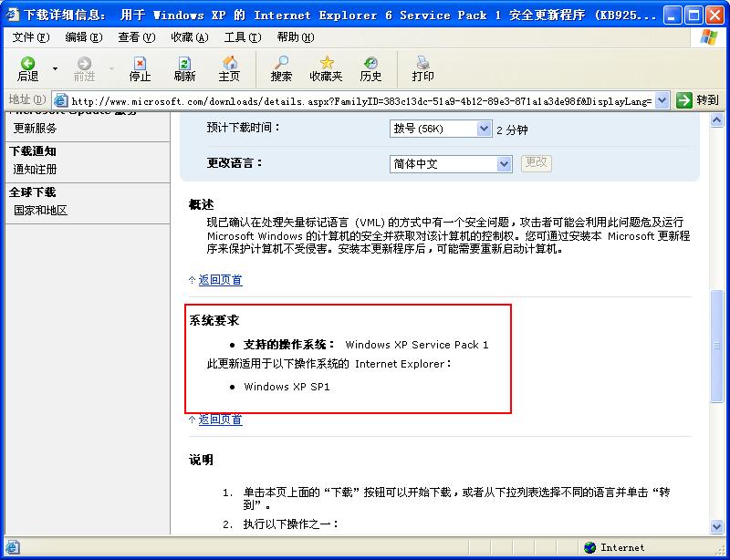Open the 工具(T) menu
Viewport: 730px width, 560px height.
pos(243,37)
